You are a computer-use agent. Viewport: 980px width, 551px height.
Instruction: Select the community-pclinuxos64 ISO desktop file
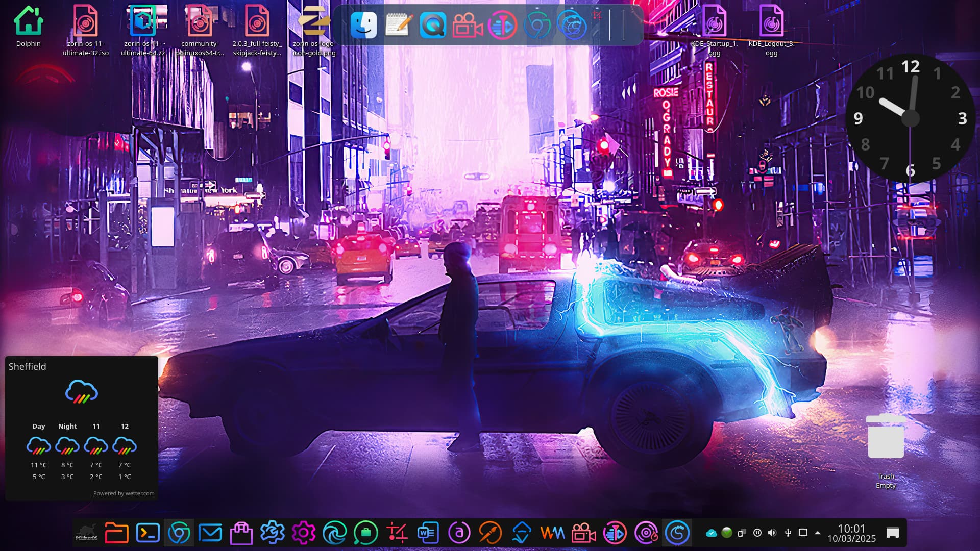pos(200,31)
